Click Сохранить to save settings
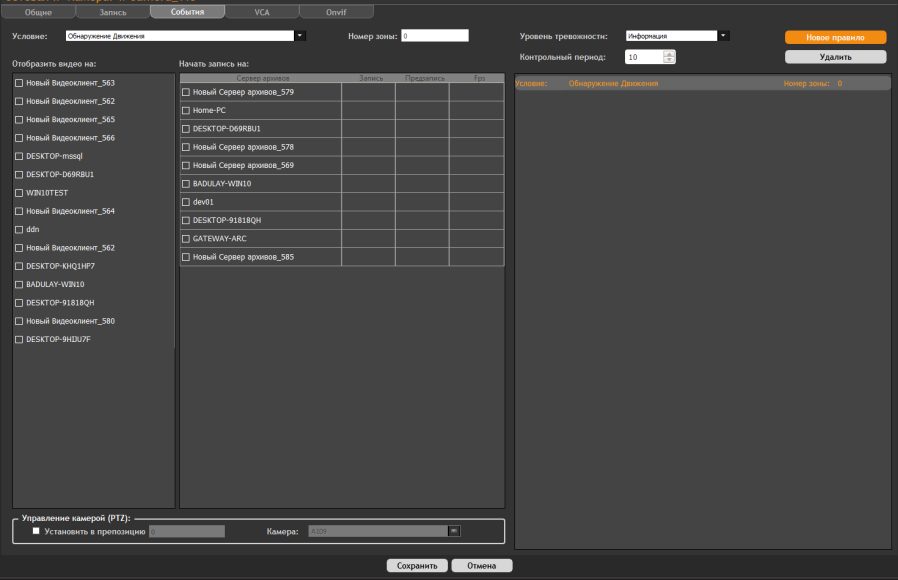The image size is (898, 580). (417, 565)
